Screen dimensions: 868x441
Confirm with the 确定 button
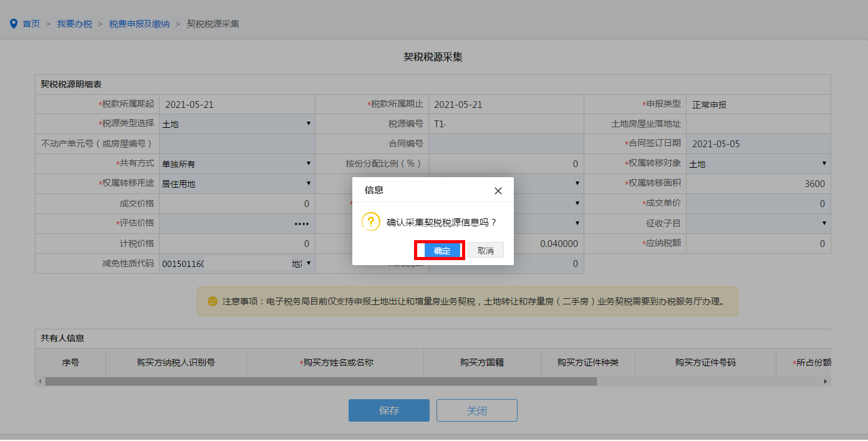442,250
